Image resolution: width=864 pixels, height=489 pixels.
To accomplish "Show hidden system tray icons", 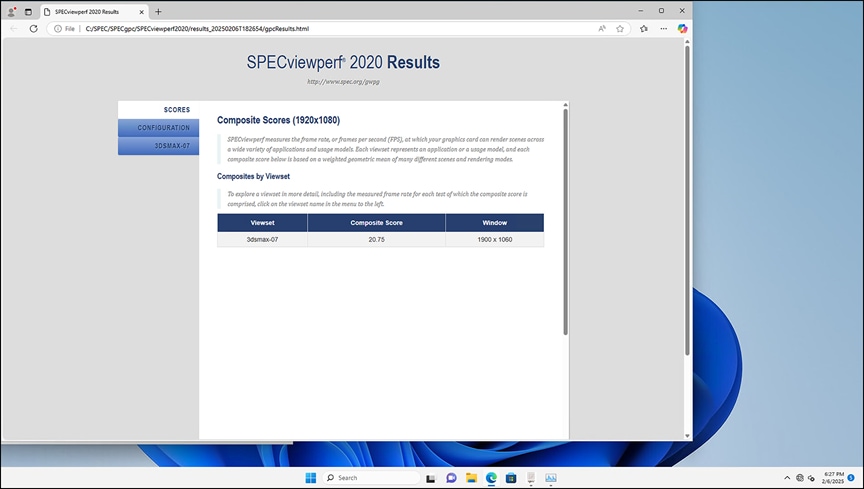I will pyautogui.click(x=787, y=478).
